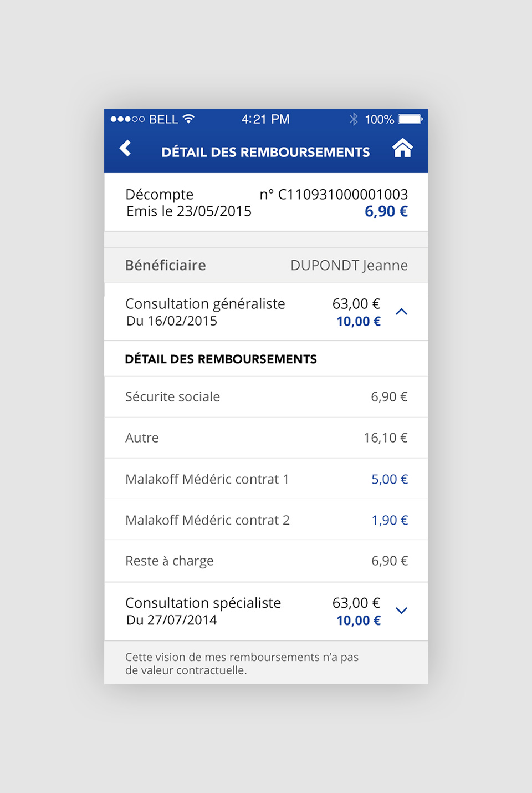Open Malakoff Médéric contrat 2 line
The width and height of the screenshot is (532, 793).
pyautogui.click(x=266, y=520)
